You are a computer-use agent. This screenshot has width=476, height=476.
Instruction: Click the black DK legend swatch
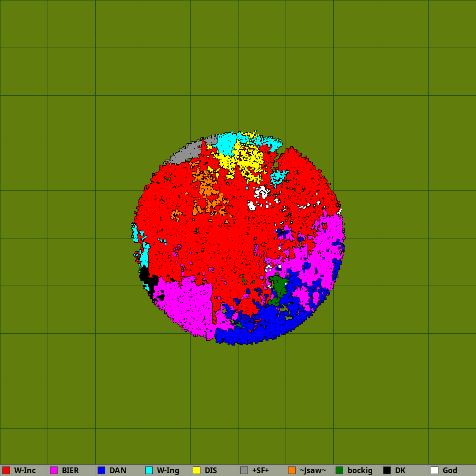pyautogui.click(x=387, y=470)
